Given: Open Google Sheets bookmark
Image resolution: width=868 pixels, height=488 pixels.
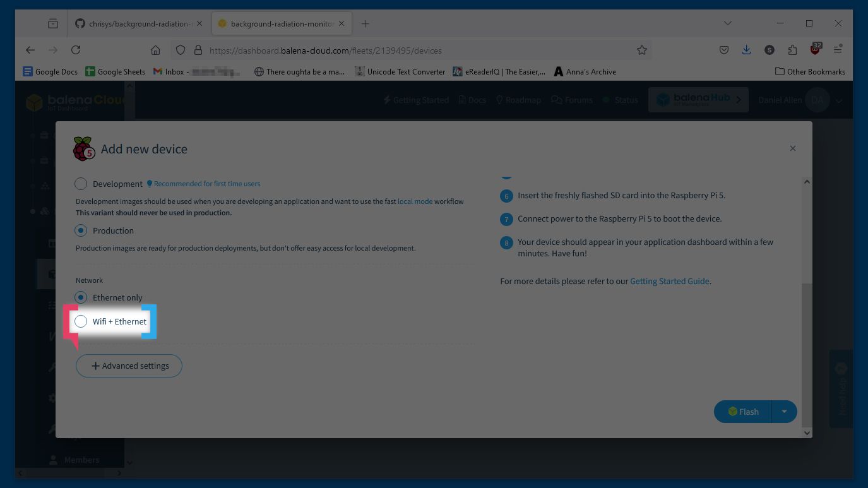Looking at the screenshot, I should click(x=116, y=71).
